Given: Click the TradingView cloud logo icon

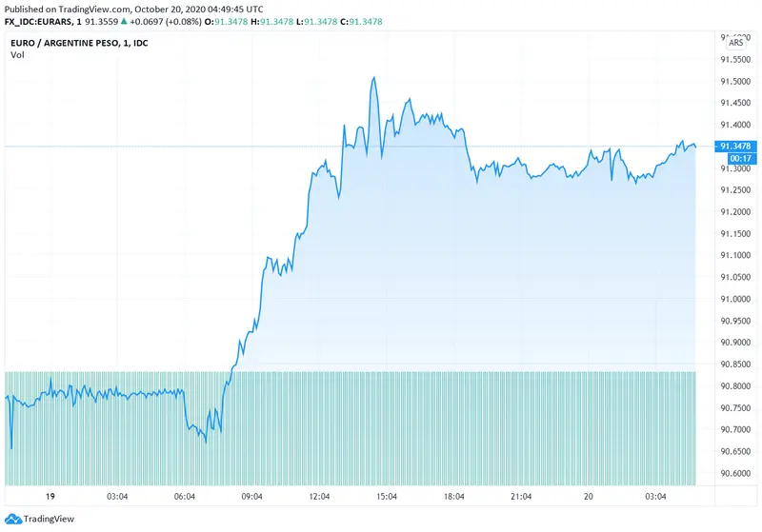Looking at the screenshot, I should 12,519.
